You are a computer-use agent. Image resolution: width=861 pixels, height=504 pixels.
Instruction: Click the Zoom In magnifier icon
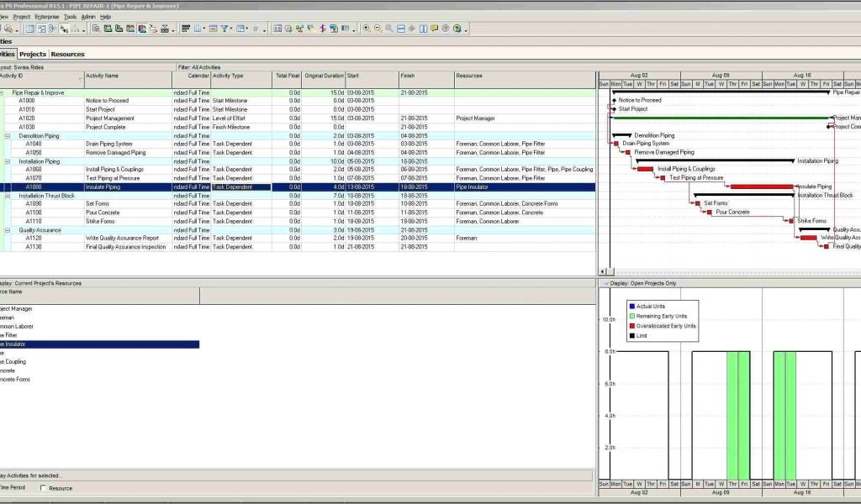[367, 29]
